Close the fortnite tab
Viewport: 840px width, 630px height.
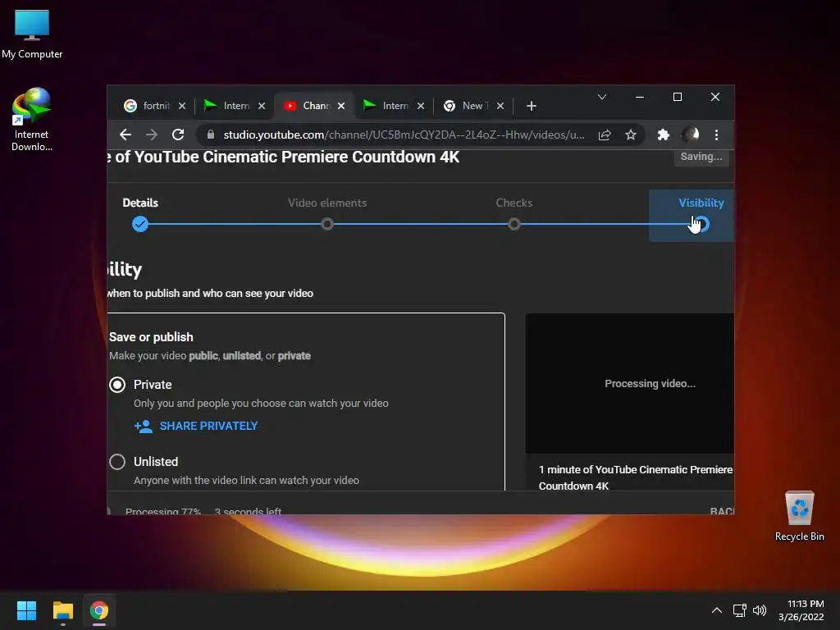[182, 106]
